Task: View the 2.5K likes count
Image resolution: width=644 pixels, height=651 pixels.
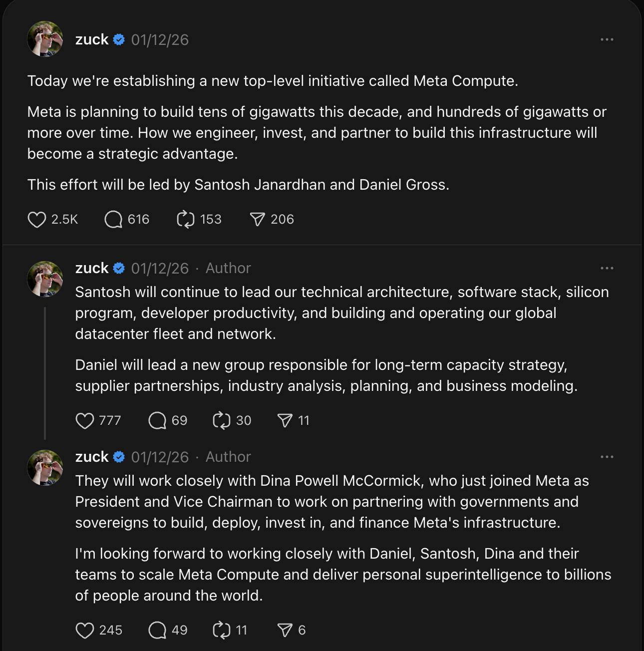Action: pos(64,219)
